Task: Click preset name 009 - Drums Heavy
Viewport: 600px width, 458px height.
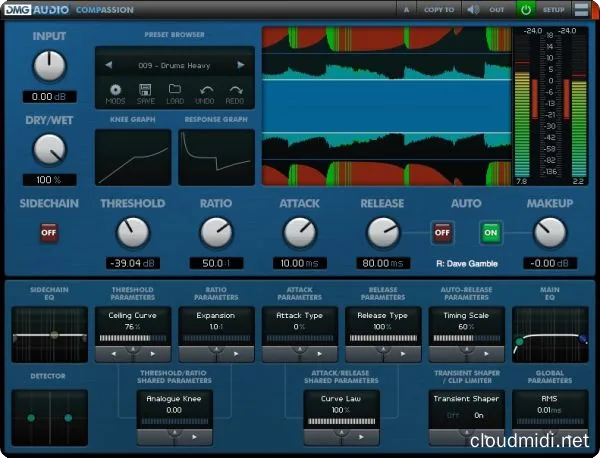Action: [x=174, y=65]
